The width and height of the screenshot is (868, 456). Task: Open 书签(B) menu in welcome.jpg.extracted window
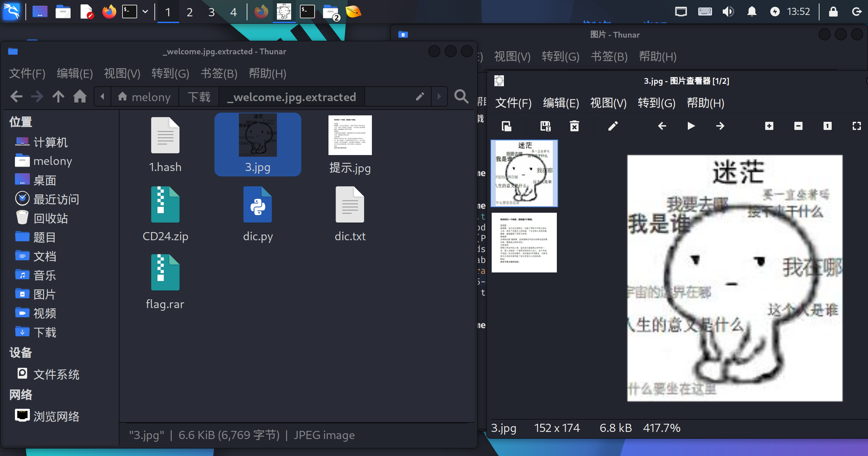pos(219,73)
